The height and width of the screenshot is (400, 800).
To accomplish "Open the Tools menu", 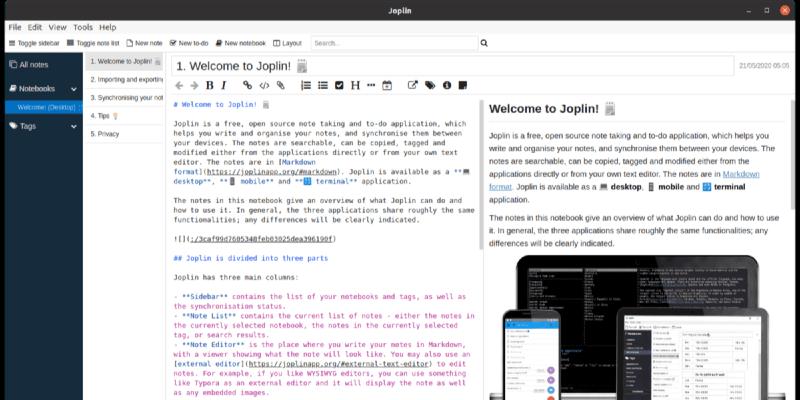I will point(83,27).
